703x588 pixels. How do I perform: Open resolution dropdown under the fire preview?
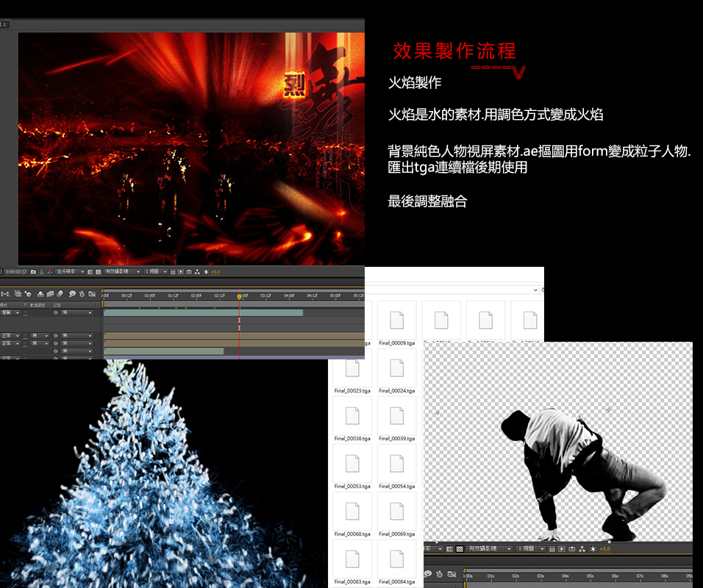pos(70,272)
